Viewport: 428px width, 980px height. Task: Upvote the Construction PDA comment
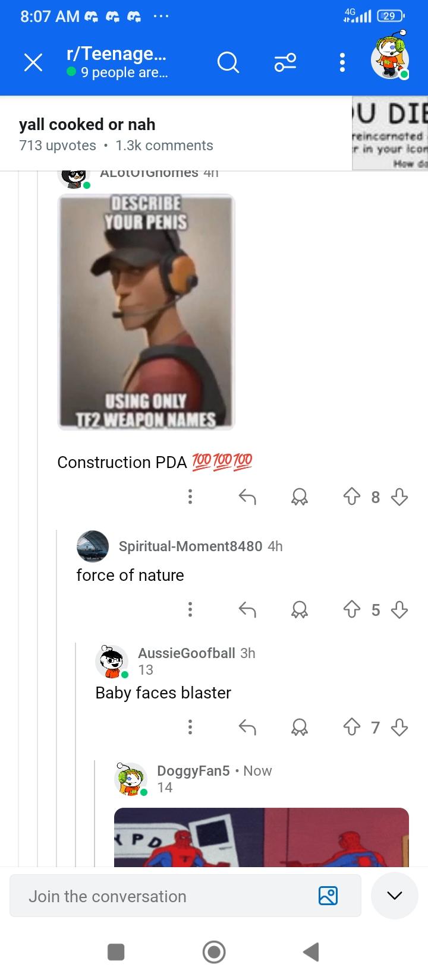[x=353, y=497]
